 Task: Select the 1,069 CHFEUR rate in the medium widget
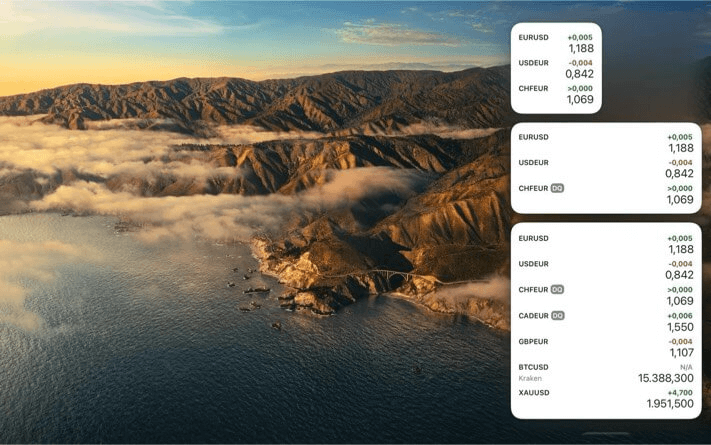tap(679, 200)
